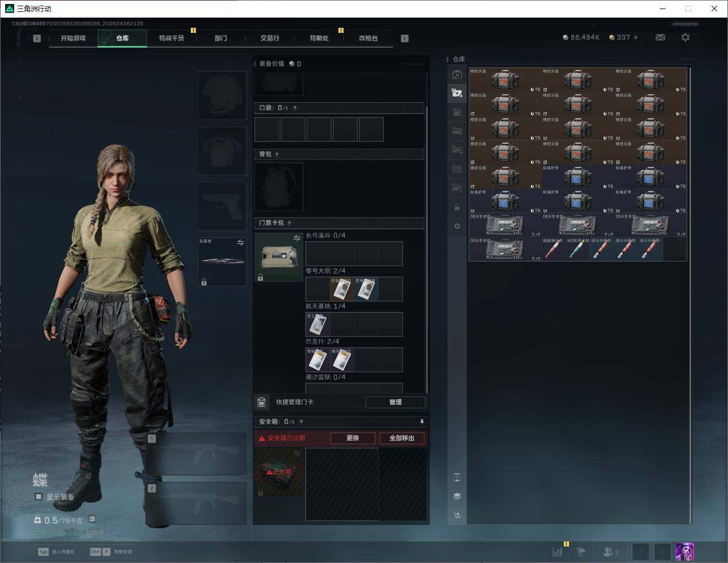Switch to the 仓库 tab
This screenshot has height=563, width=728.
pyautogui.click(x=123, y=38)
